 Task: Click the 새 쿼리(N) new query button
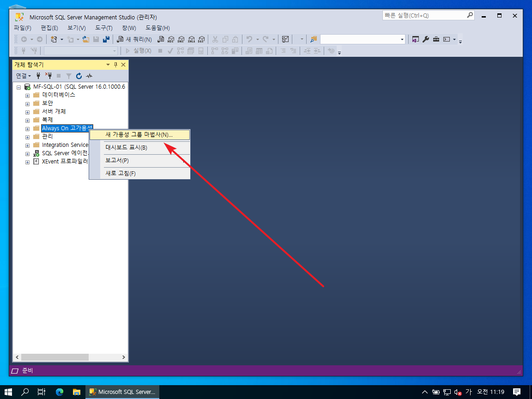[134, 39]
